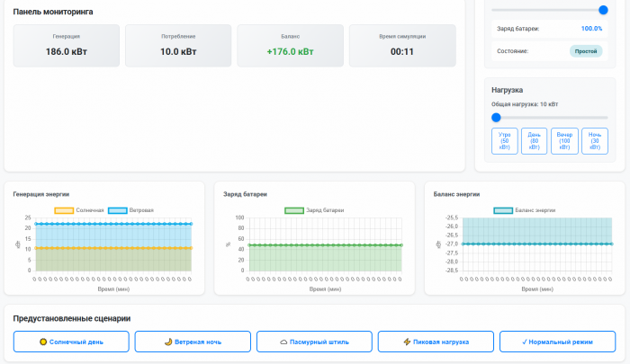Click the Потребление 10.0 кВт card
Screen dimensions: 630x364
[x=178, y=46]
